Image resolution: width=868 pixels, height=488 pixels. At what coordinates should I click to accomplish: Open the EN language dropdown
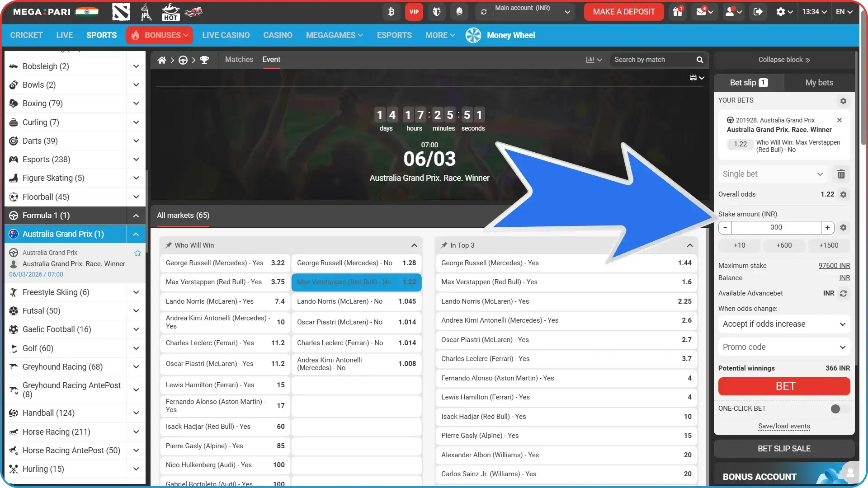click(x=844, y=12)
